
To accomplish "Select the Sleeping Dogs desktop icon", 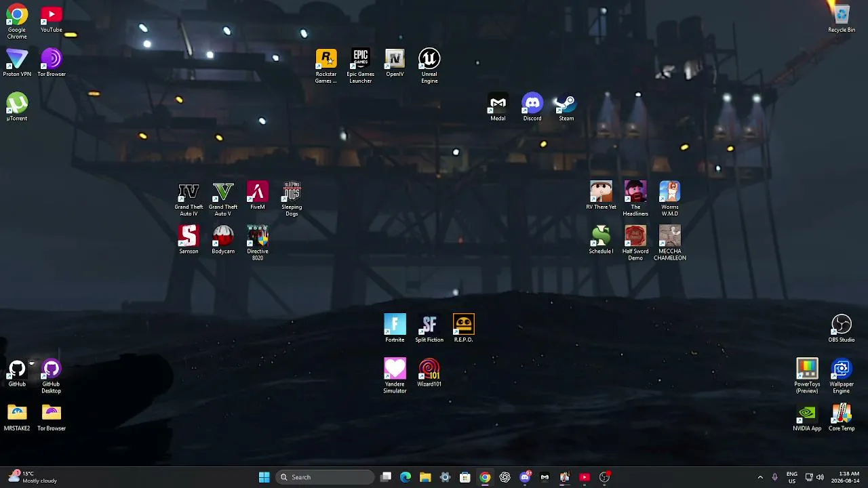I will (x=292, y=199).
